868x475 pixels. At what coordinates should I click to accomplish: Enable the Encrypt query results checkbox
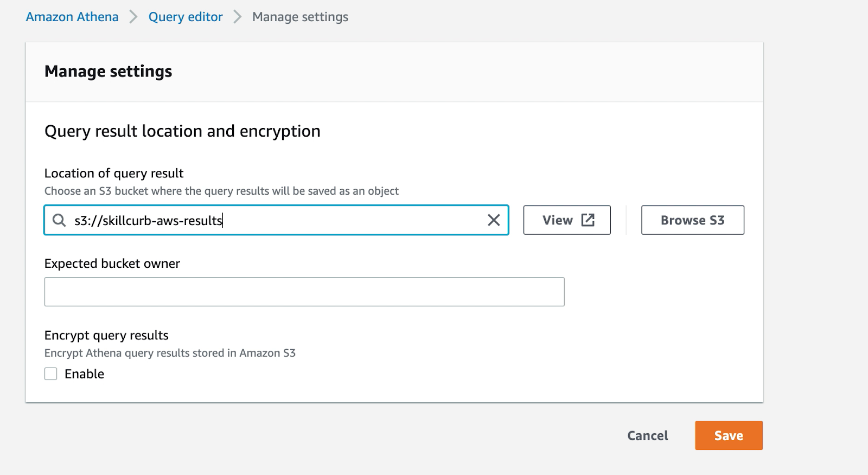click(x=51, y=374)
